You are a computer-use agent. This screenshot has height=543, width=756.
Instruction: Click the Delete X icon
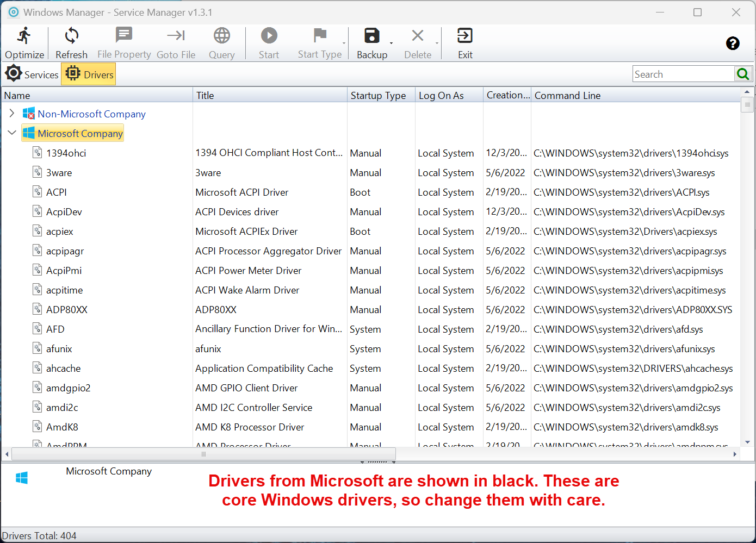[418, 36]
